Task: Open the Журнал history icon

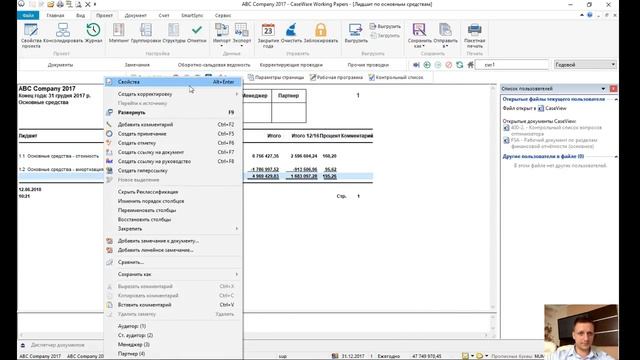Action: [93, 31]
